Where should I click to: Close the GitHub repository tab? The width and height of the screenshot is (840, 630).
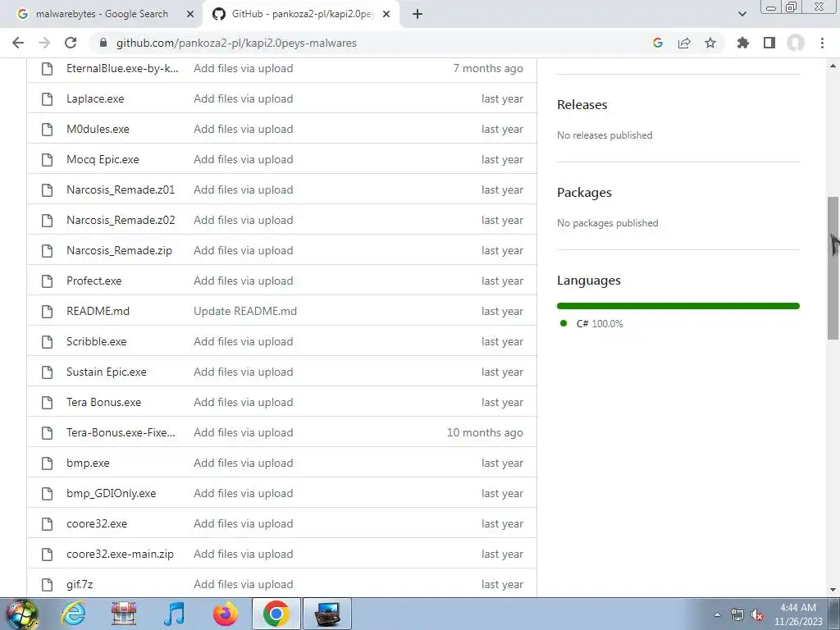tap(386, 15)
